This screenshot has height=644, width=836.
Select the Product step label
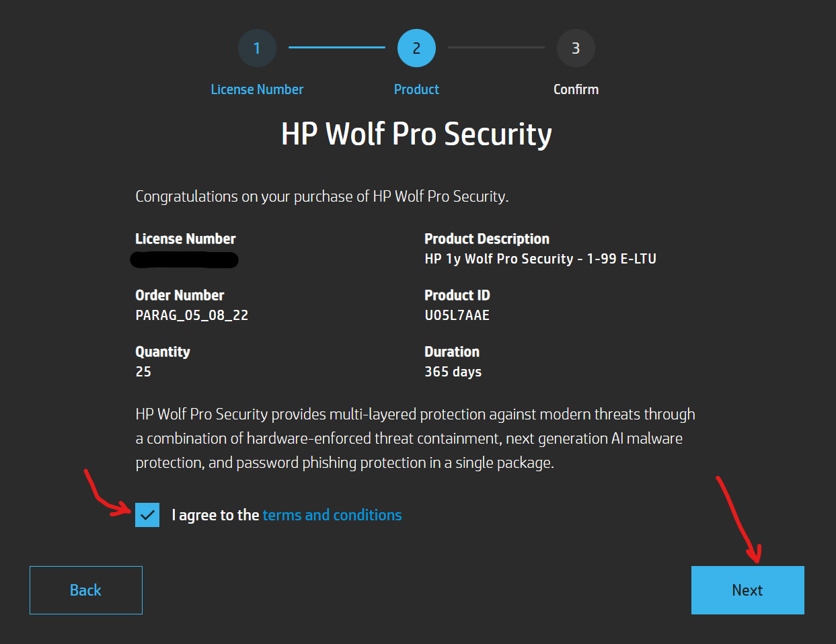point(416,89)
